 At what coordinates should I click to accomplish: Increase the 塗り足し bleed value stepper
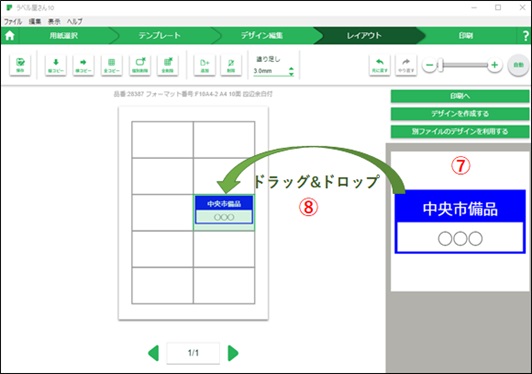[291, 69]
